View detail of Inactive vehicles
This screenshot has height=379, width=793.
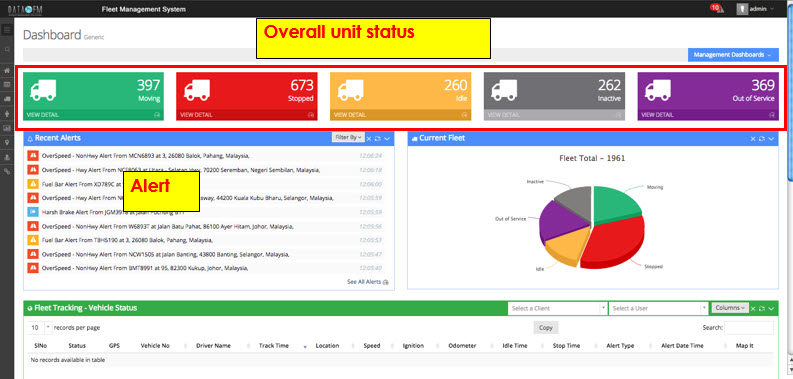tap(503, 115)
